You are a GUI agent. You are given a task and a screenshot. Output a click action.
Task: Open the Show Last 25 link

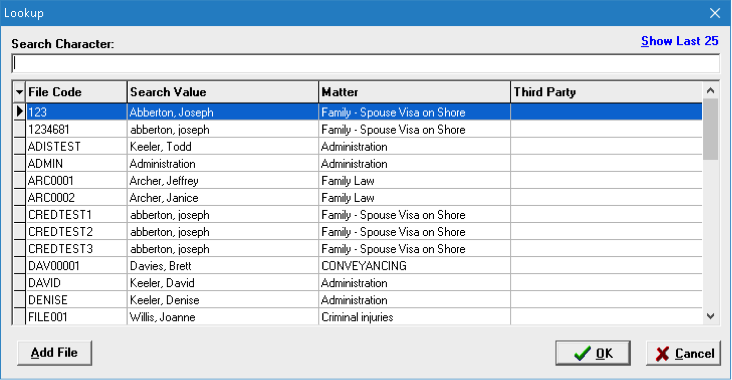679,41
